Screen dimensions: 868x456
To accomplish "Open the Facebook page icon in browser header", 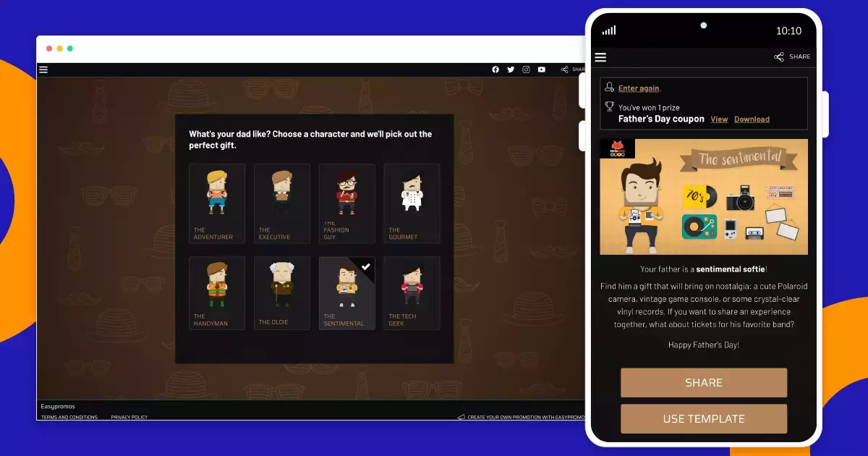I will pos(495,69).
